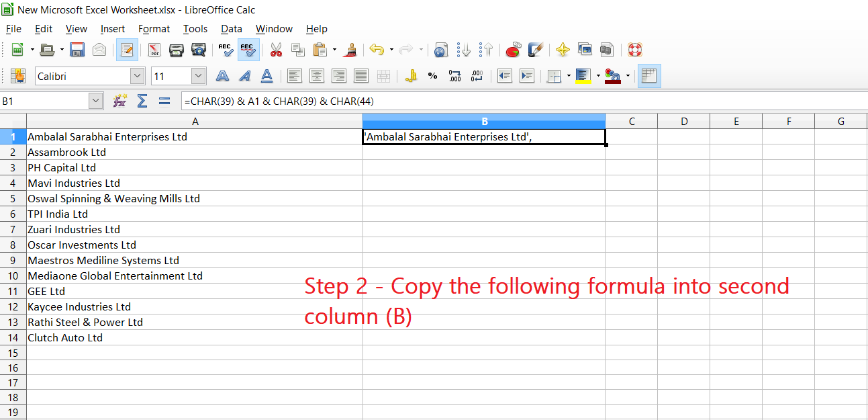This screenshot has height=420, width=868.
Task: Toggle sheet grid lines
Action: click(648, 76)
